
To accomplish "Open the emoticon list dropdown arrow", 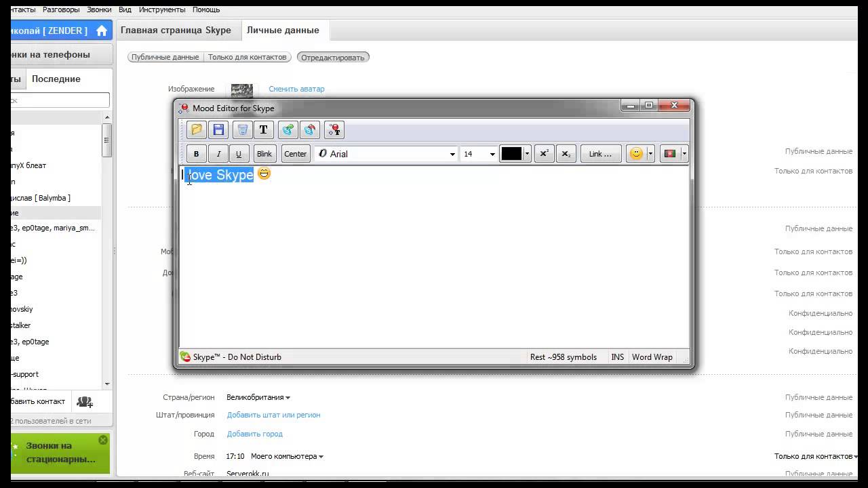I will click(x=650, y=154).
